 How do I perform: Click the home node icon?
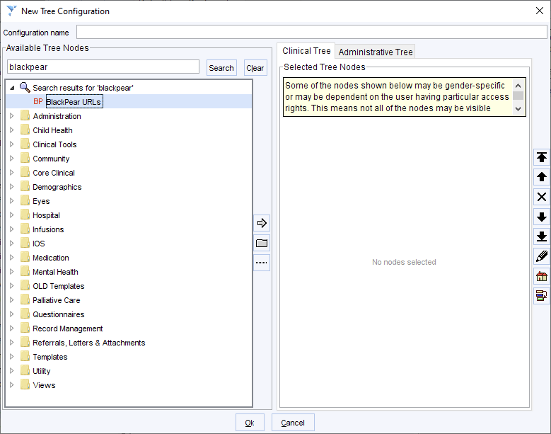[x=542, y=276]
